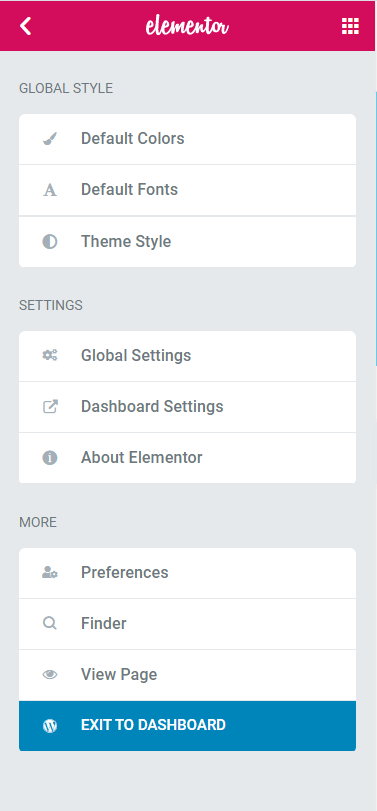Viewport: 377px width, 811px height.
Task: Click Exit to Dashboard button
Action: point(187,726)
